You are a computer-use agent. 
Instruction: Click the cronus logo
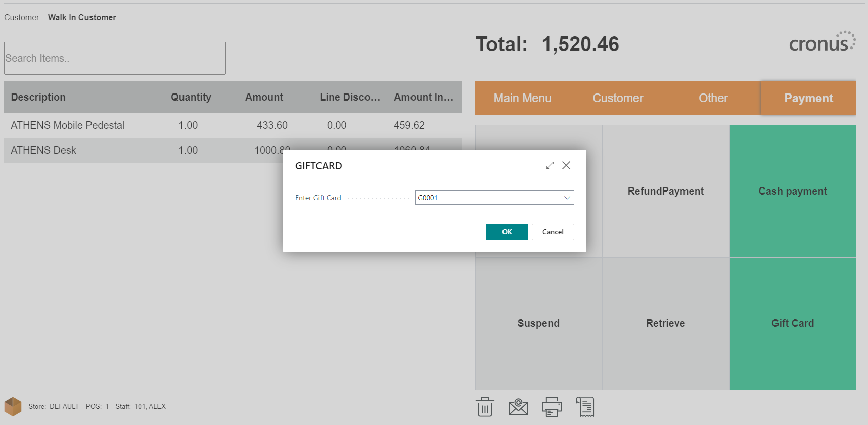click(x=822, y=42)
